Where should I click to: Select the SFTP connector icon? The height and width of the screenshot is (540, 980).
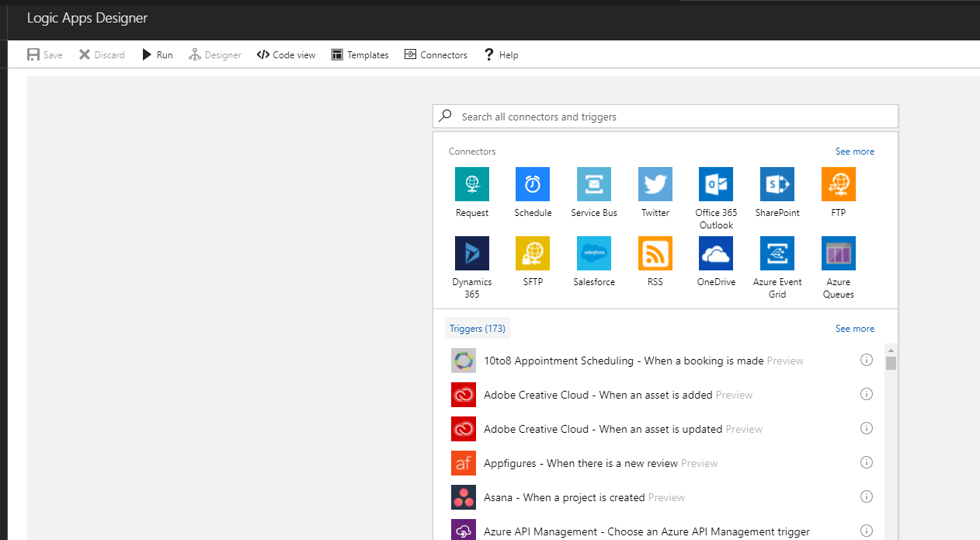[533, 253]
